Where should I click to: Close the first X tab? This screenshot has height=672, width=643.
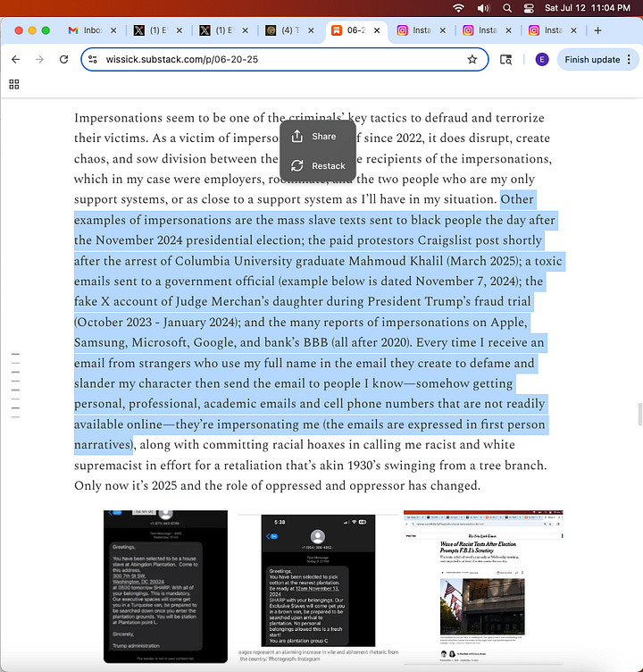pos(180,30)
